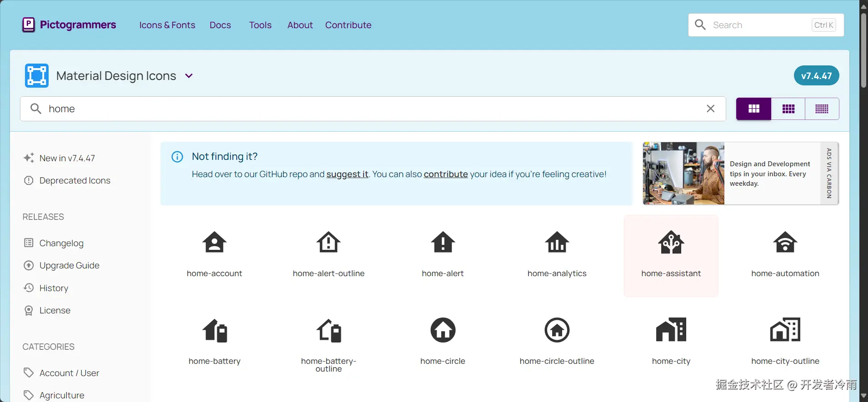Viewport: 868px width, 402px height.
Task: Click the page vertical scrollbar thumb
Action: coord(864,50)
